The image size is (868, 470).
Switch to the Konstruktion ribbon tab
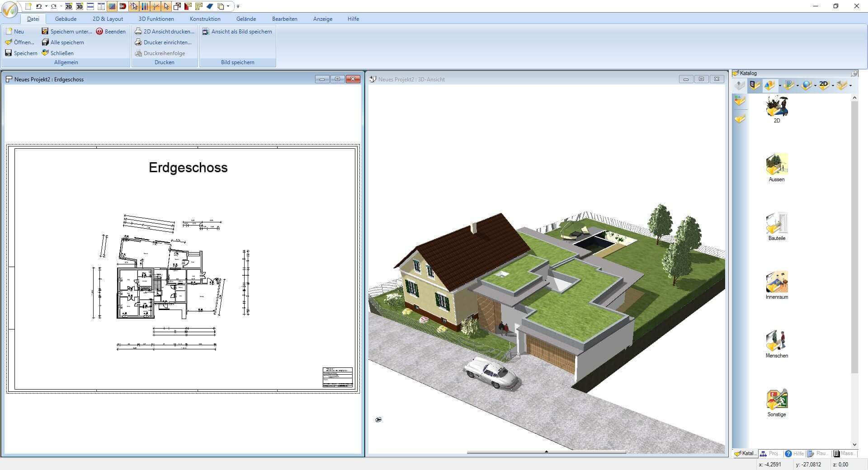coord(205,19)
